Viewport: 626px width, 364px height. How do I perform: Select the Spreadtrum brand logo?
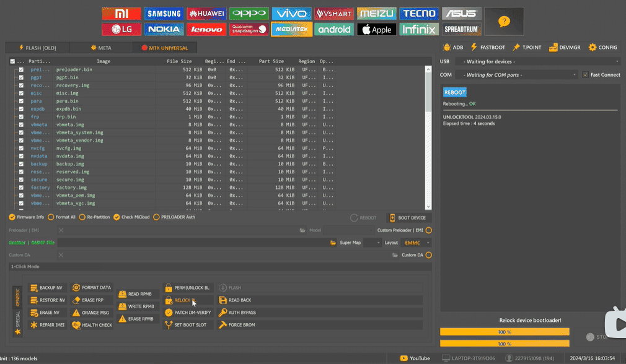click(x=462, y=29)
